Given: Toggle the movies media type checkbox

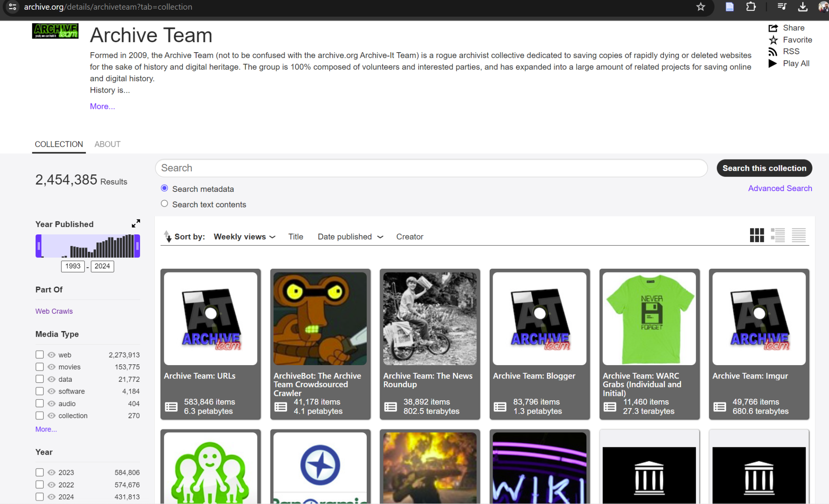Looking at the screenshot, I should click(x=39, y=367).
